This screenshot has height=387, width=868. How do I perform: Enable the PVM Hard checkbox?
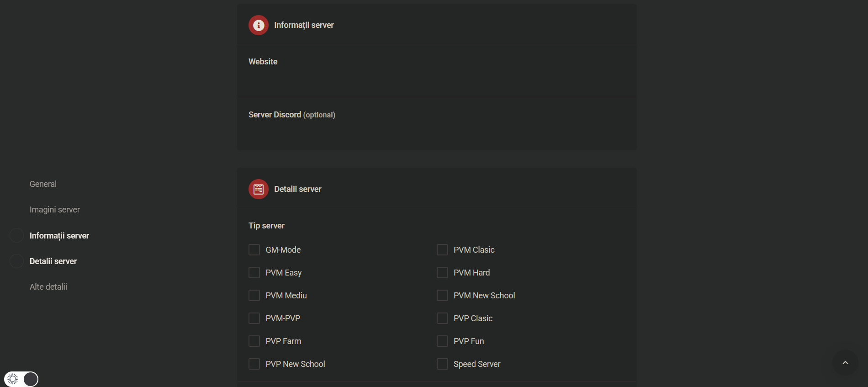(x=442, y=272)
